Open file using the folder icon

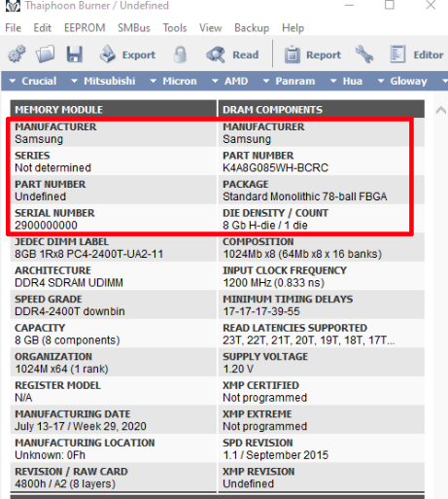click(x=46, y=54)
